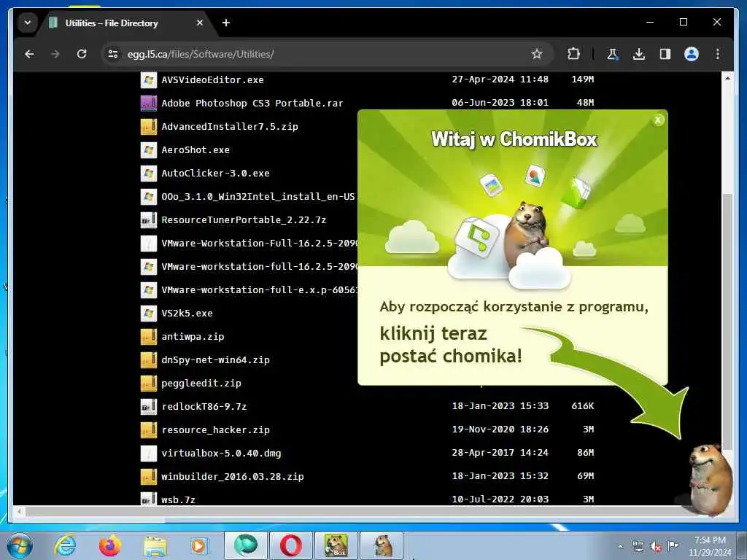Launch Firefox from the taskbar
Screen dimensions: 747x560
point(110,545)
